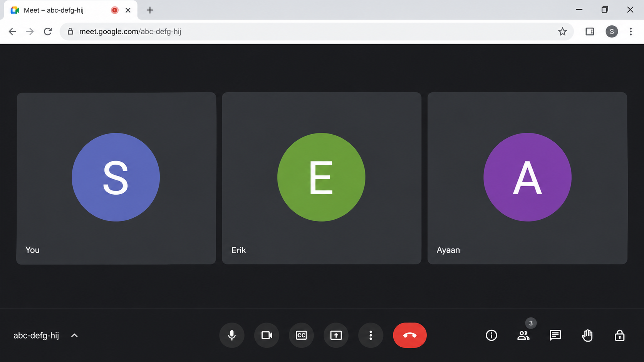The height and width of the screenshot is (362, 644).
Task: Show everyone in the participants panel
Action: click(523, 335)
